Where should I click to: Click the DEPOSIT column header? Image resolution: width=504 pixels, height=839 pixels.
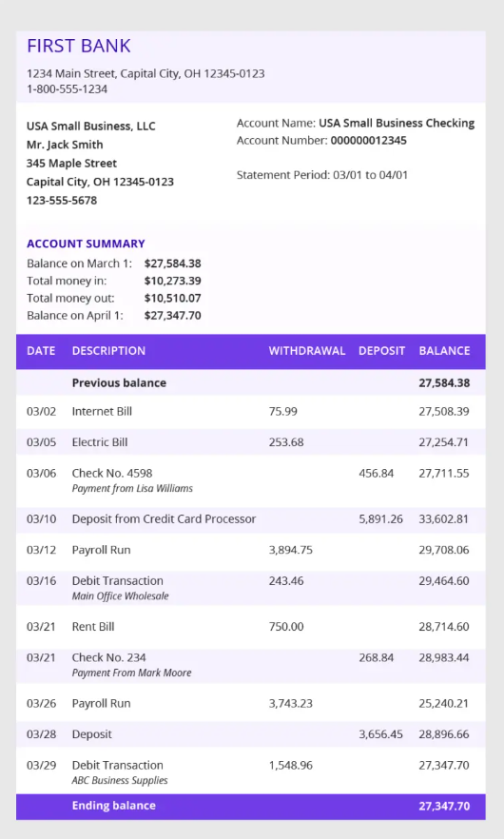381,351
